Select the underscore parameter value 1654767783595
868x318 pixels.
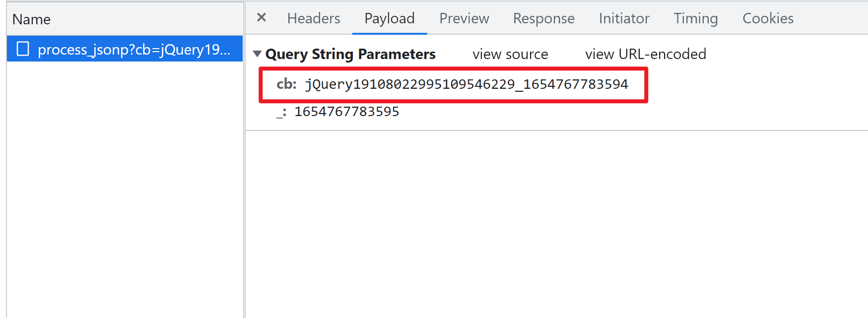(347, 112)
